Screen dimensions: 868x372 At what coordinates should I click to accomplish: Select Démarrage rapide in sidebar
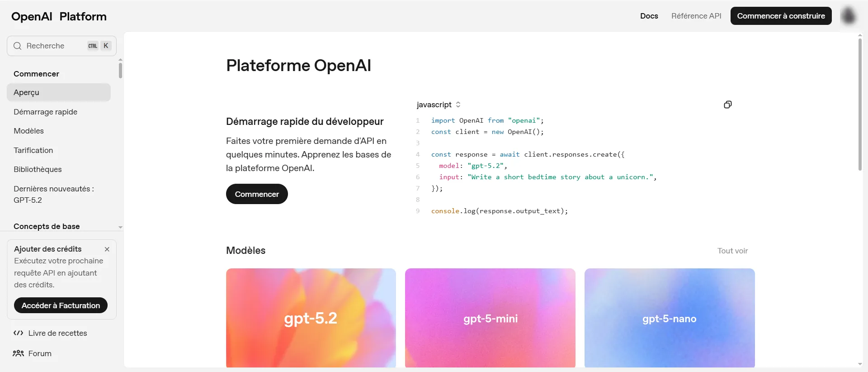coord(45,112)
